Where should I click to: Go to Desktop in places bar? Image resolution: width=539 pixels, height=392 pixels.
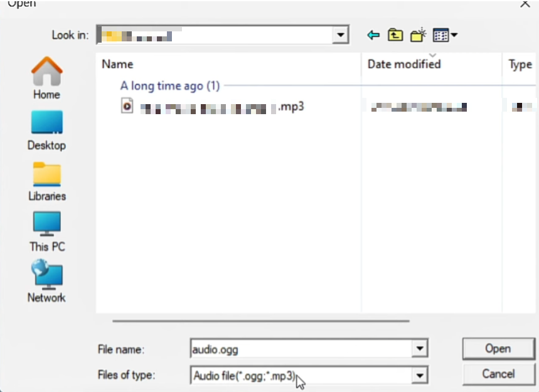(x=46, y=130)
